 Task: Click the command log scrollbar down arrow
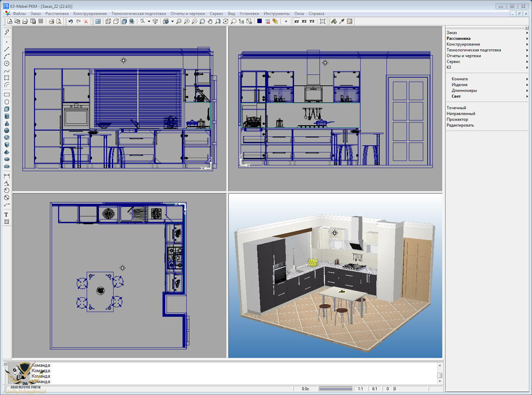pos(440,381)
